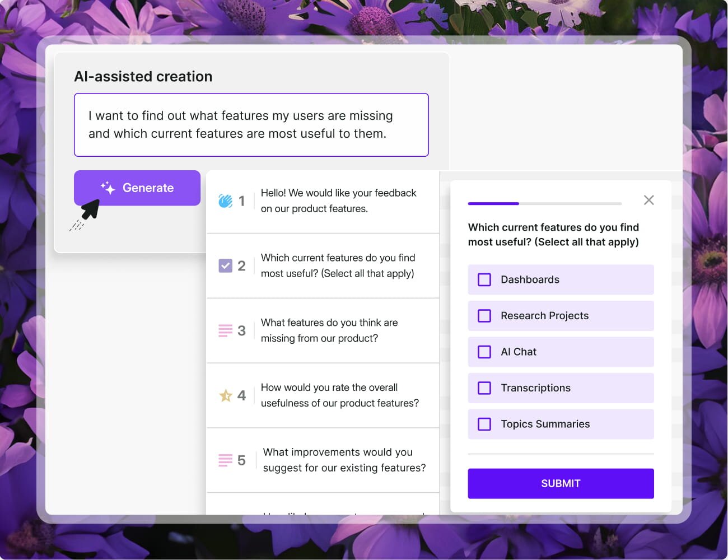
Task: Enable the Research Projects checkbox
Action: pos(484,316)
